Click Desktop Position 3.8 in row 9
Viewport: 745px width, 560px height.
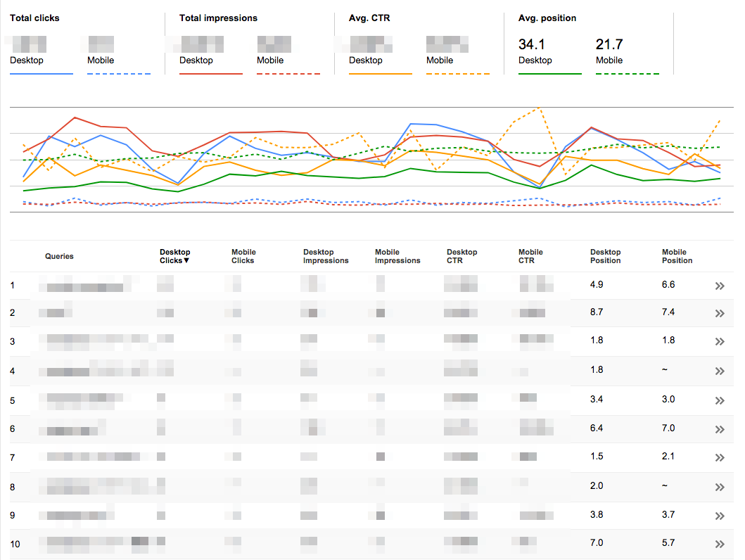[x=597, y=514]
